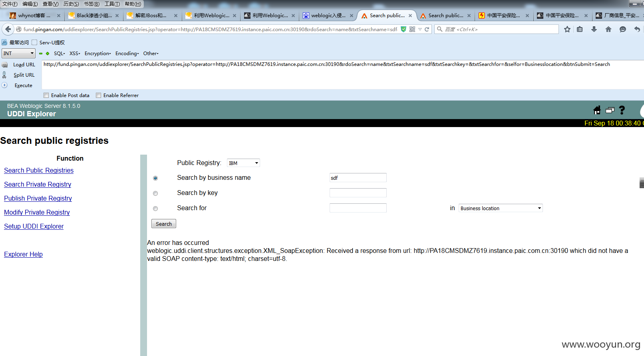Select Search for radio button
Image resolution: width=644 pixels, height=356 pixels.
(155, 209)
